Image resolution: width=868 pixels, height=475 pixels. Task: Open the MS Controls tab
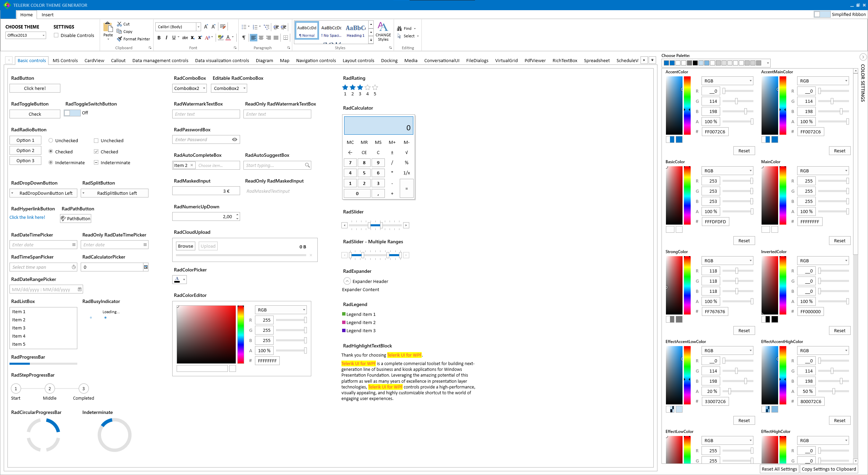(65, 60)
